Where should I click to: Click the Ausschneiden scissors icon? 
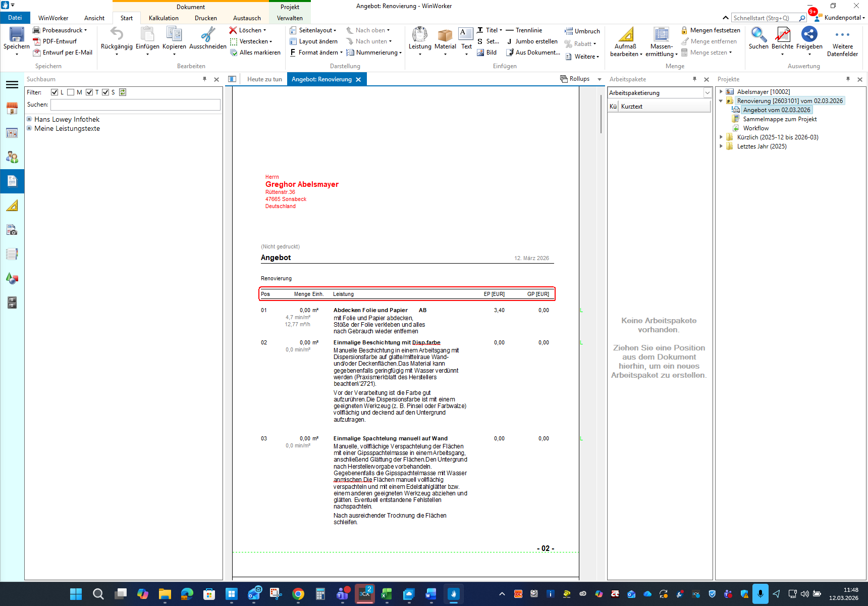point(207,35)
